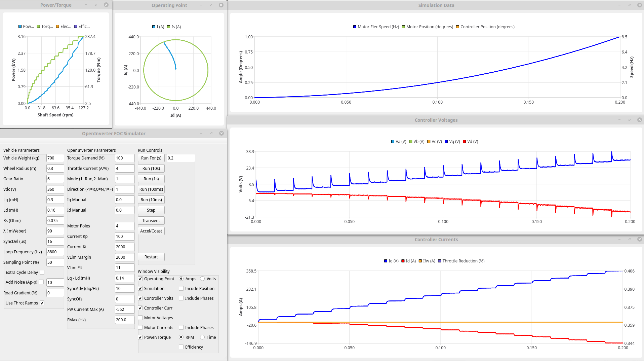Viewport: 644px width, 361px height.
Task: Click the Vq (V) legend color swatch
Action: tap(446, 142)
